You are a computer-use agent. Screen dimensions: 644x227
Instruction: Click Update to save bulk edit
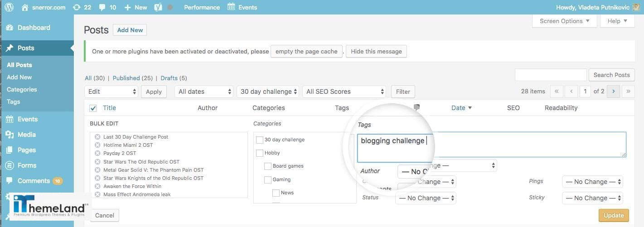pyautogui.click(x=614, y=215)
